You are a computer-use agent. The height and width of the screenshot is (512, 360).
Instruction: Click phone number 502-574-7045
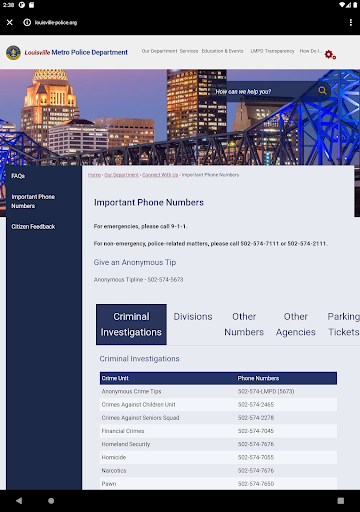coord(256,431)
